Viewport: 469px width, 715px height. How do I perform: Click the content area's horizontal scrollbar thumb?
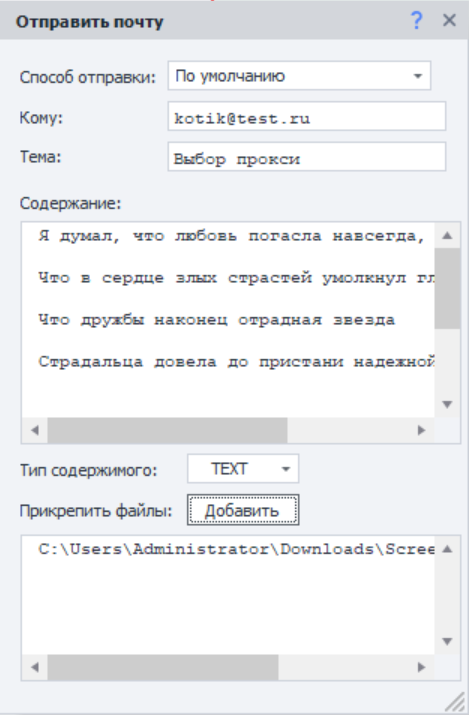[x=167, y=430]
